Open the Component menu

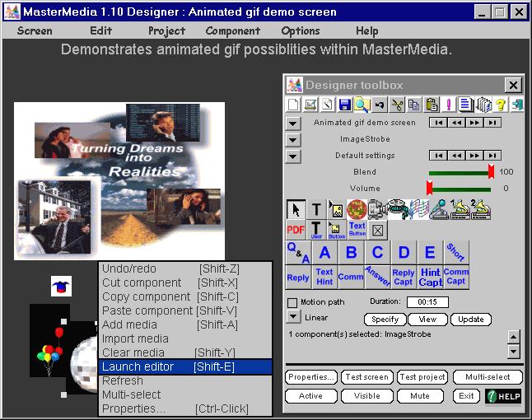(233, 30)
